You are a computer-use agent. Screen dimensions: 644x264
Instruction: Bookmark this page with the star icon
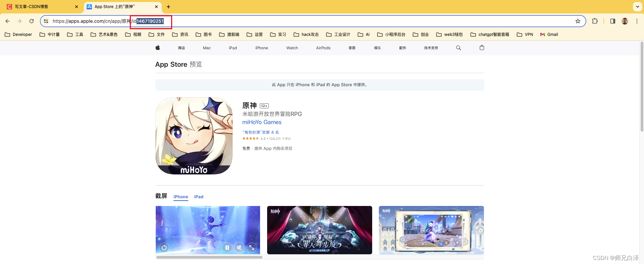pos(578,21)
